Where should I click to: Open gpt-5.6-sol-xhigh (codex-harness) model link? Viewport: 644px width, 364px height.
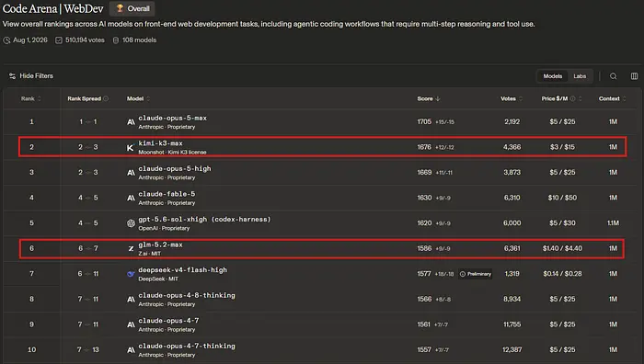click(204, 219)
